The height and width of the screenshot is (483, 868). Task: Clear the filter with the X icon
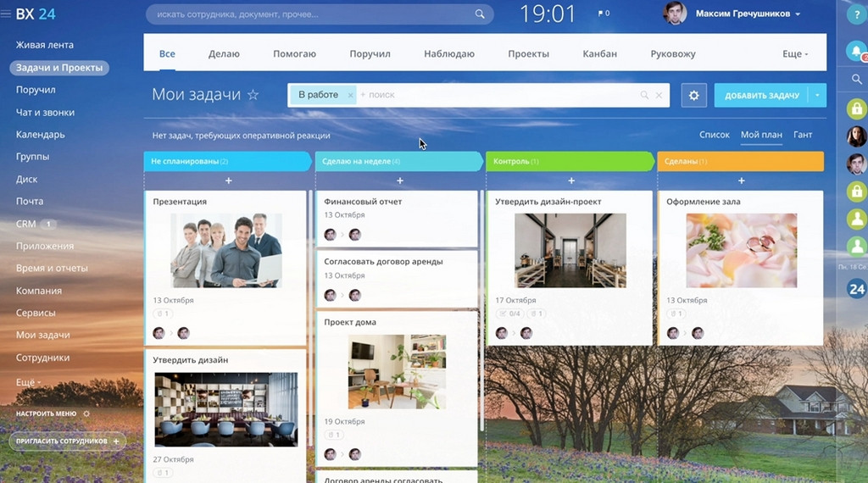659,95
